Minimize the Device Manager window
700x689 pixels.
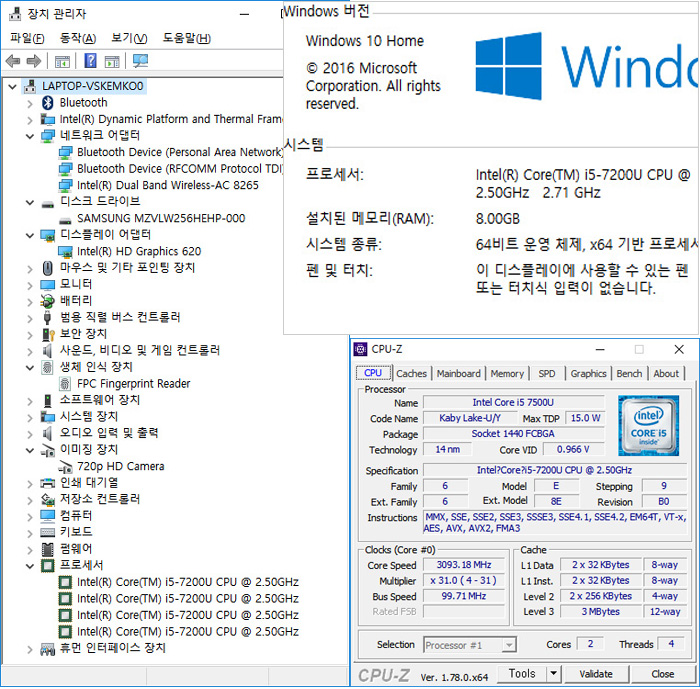click(244, 14)
